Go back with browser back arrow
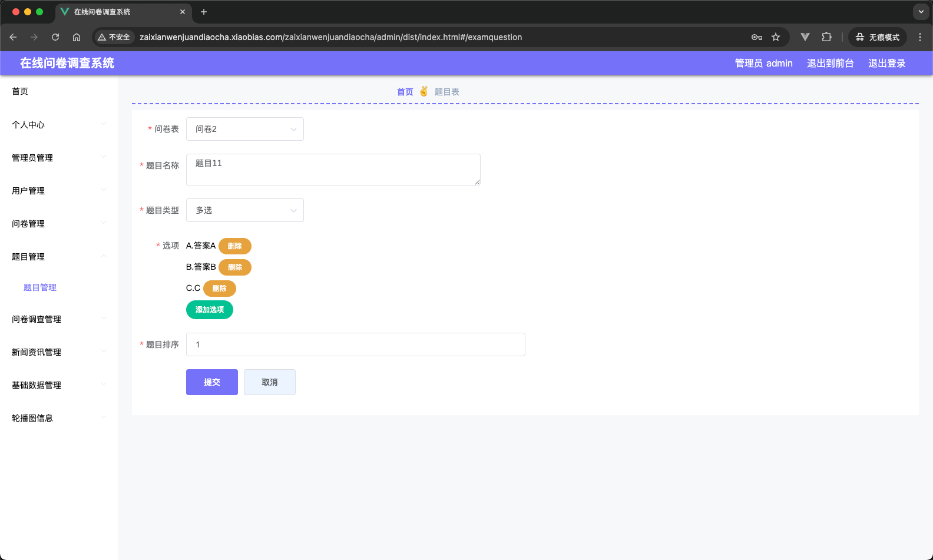 (x=13, y=37)
